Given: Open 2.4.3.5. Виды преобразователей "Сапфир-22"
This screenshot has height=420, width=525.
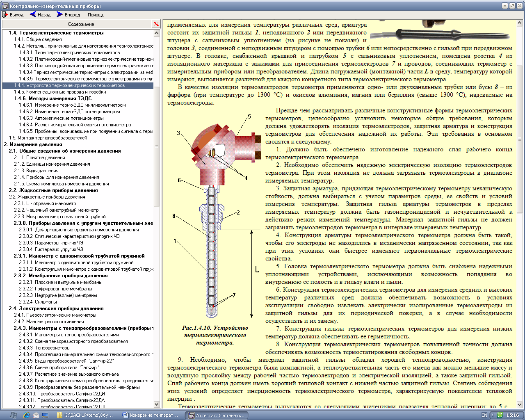Looking at the screenshot, I should (66, 361).
